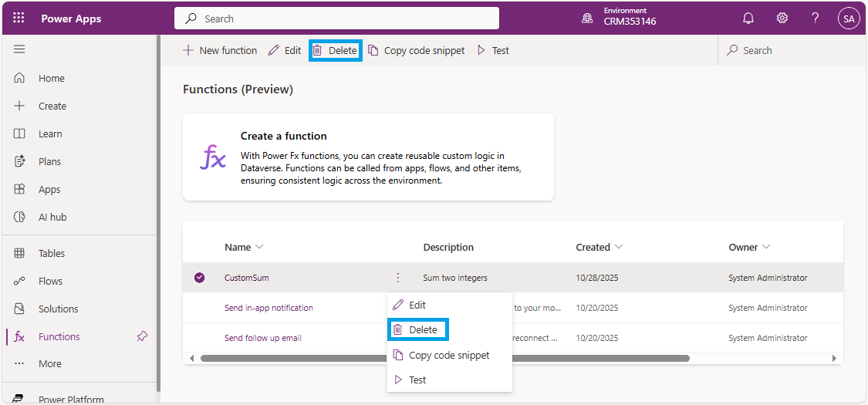Open the Send follow up email function
Viewport: 868px width, 405px height.
[262, 338]
